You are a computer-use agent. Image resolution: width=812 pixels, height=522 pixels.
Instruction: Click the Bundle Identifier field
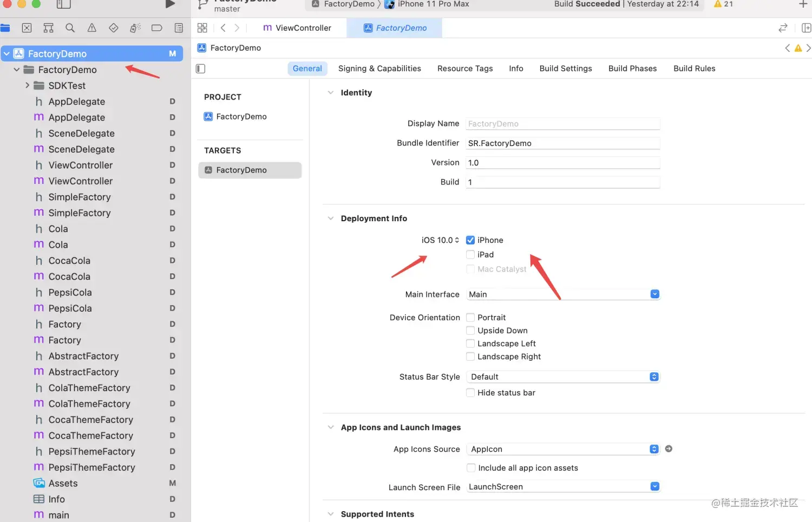pyautogui.click(x=563, y=143)
